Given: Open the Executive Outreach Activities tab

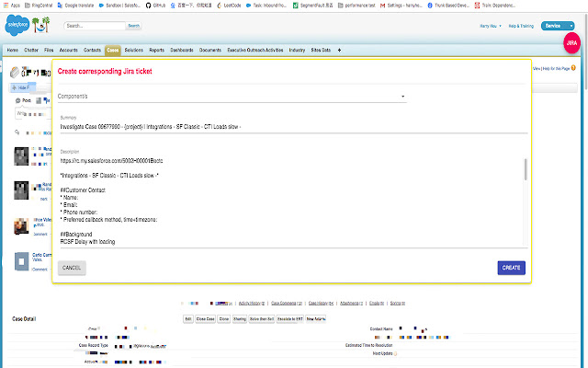Looking at the screenshot, I should (x=255, y=50).
